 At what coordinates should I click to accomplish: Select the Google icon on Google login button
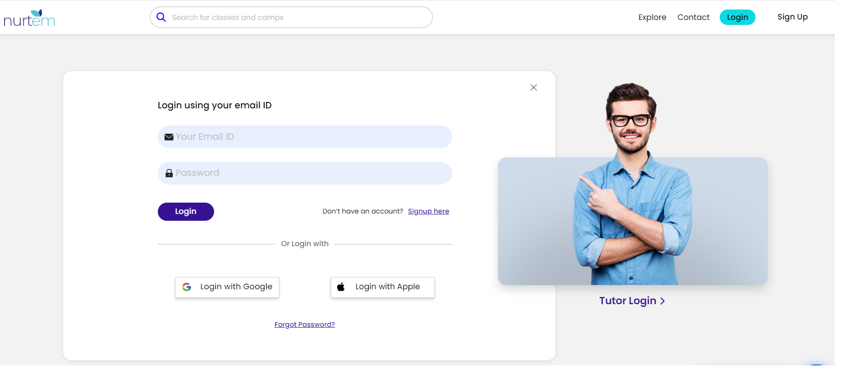click(x=187, y=286)
